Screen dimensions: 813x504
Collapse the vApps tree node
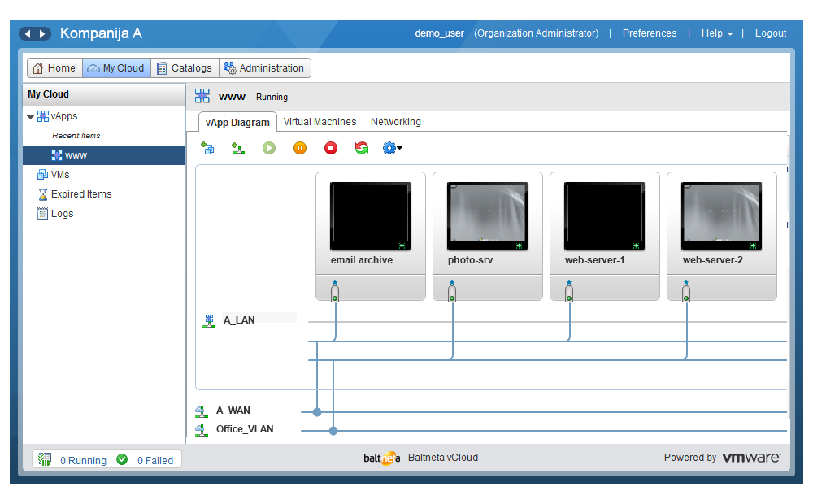click(31, 117)
